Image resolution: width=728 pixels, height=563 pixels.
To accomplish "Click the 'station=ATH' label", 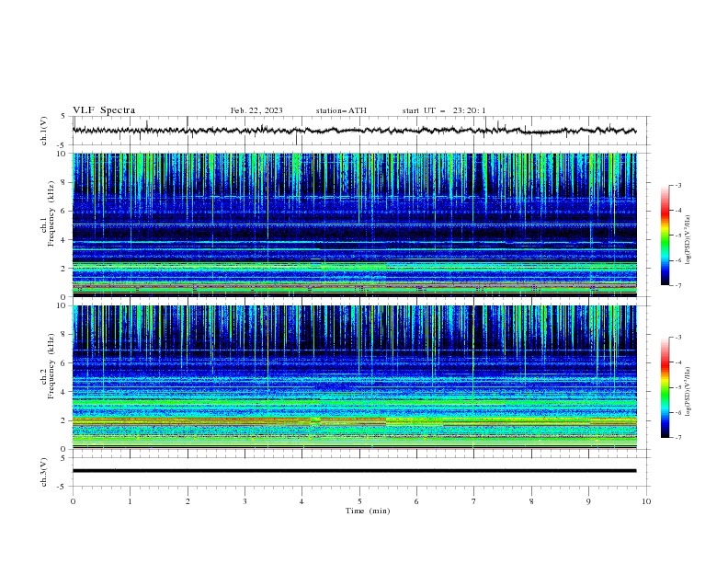I will pyautogui.click(x=341, y=110).
